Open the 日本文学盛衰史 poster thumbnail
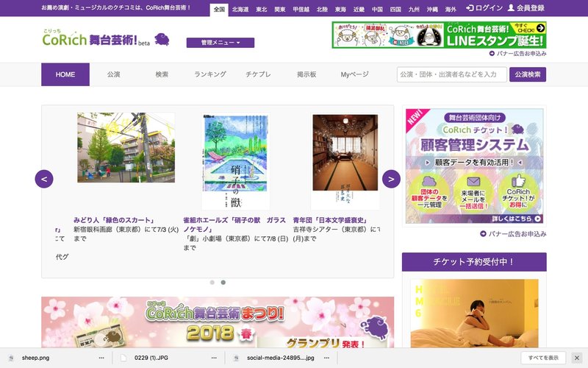588x368 pixels. (x=345, y=161)
